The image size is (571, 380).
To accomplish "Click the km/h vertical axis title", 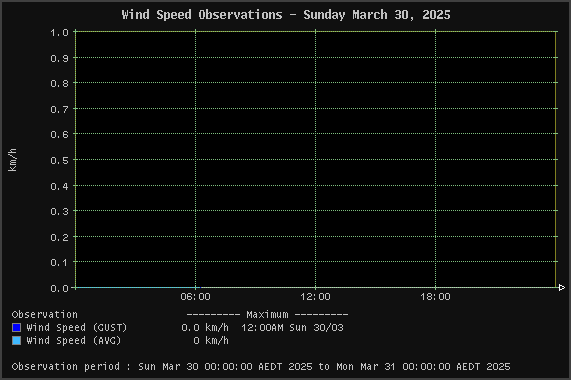I will [12, 160].
